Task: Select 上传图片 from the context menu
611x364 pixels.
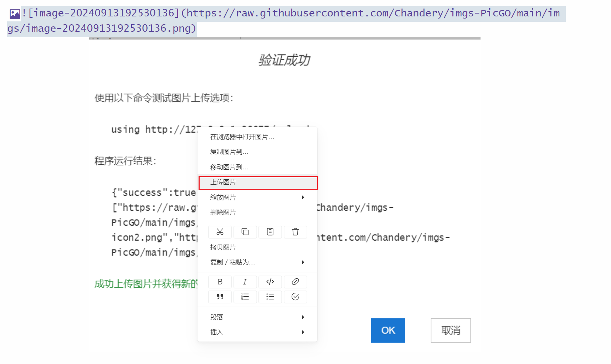Action: click(258, 183)
